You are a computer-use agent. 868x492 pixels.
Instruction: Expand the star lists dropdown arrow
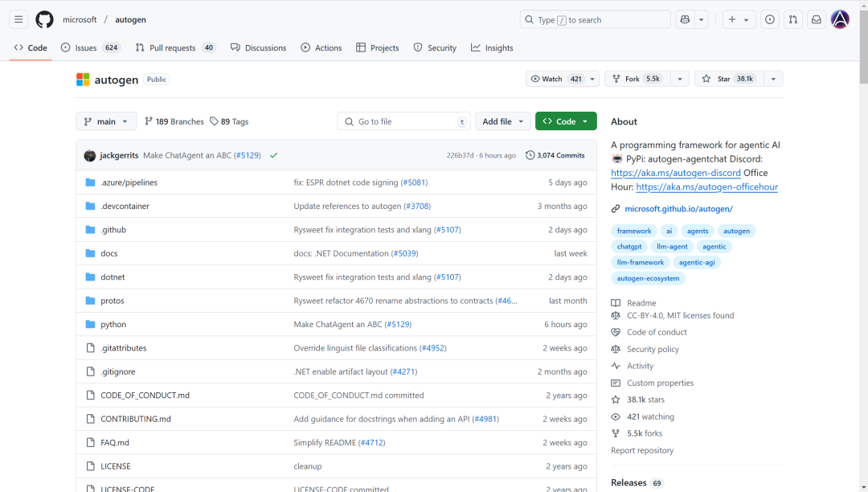click(x=773, y=79)
